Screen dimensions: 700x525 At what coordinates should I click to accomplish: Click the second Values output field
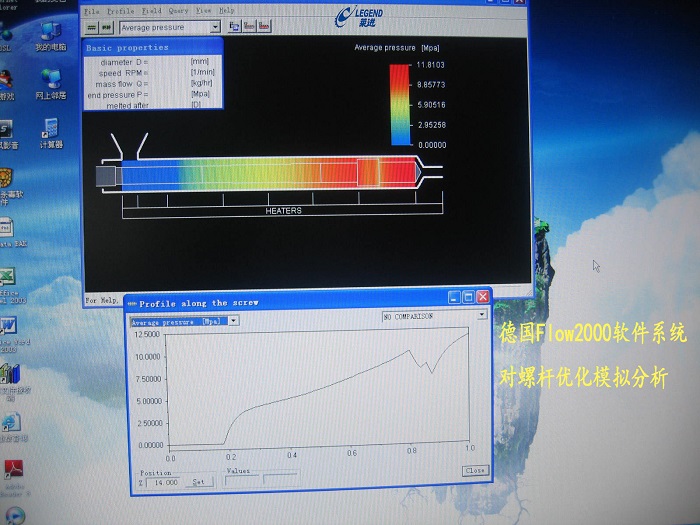[281, 479]
